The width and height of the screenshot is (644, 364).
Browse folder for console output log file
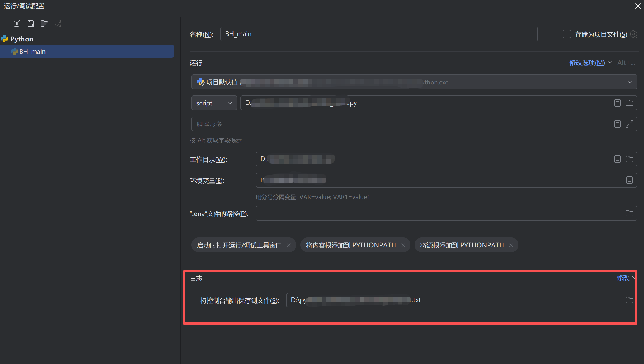click(629, 300)
